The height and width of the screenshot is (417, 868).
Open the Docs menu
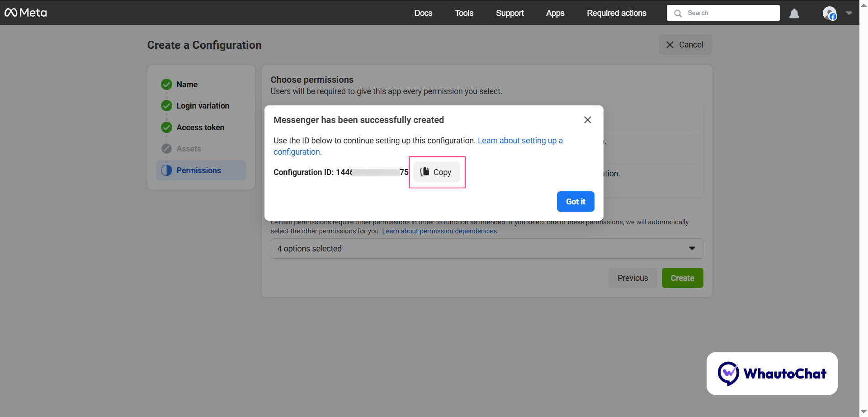coord(423,13)
